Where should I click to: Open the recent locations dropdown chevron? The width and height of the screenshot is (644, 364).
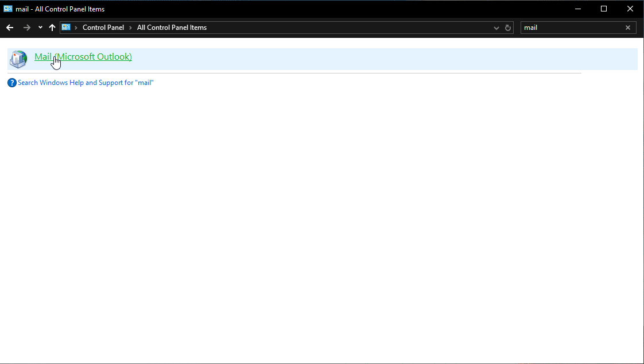[x=40, y=28]
